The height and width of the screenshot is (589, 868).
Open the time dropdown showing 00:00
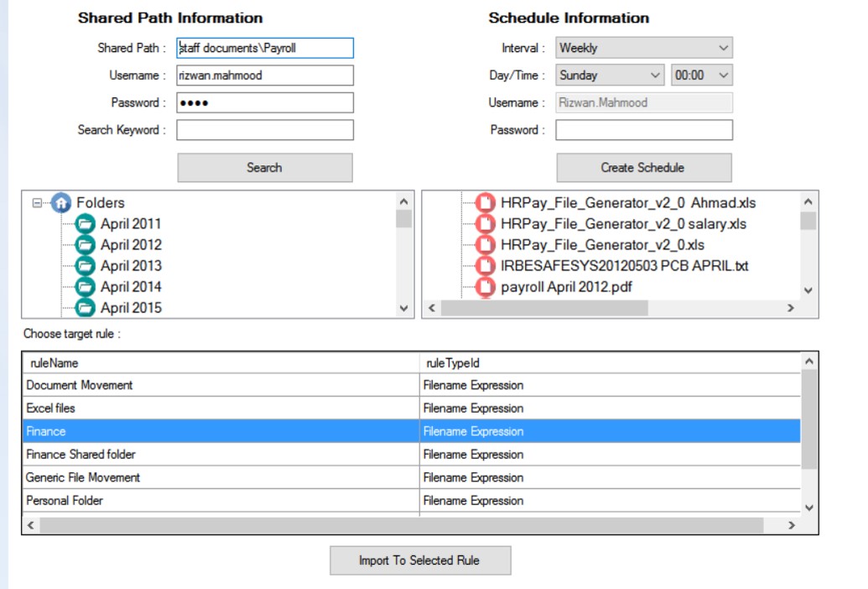(x=701, y=76)
